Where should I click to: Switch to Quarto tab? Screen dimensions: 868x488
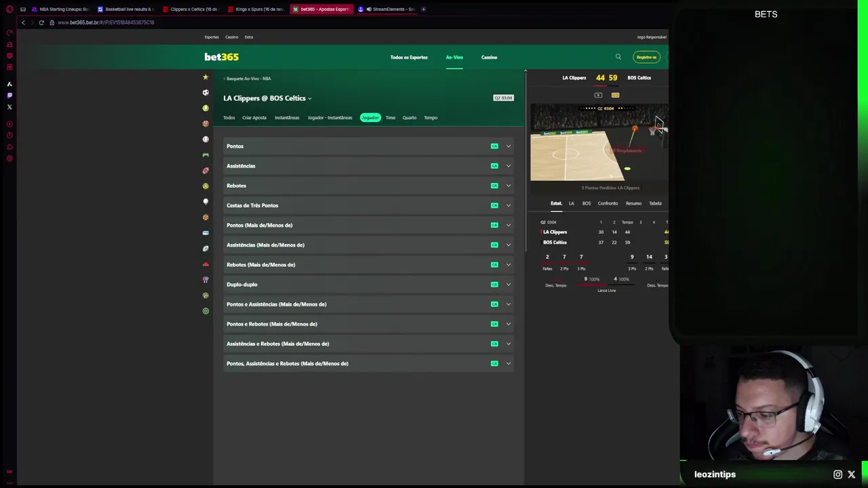(410, 118)
